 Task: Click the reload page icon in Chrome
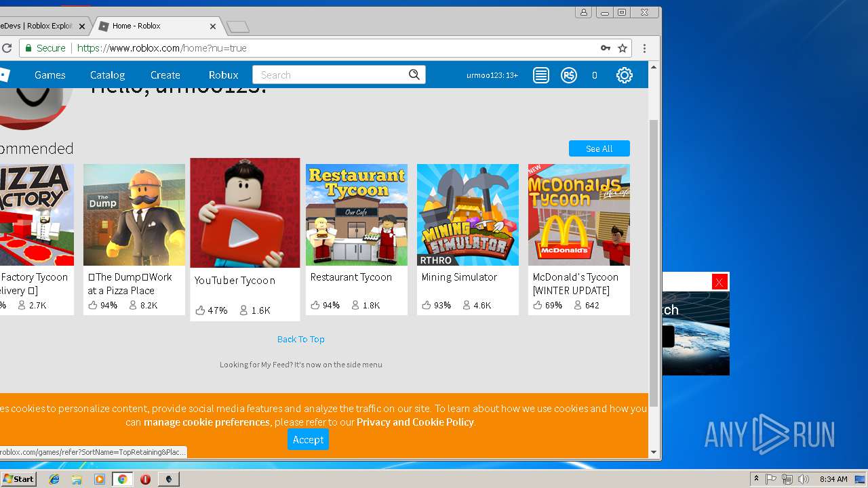6,48
